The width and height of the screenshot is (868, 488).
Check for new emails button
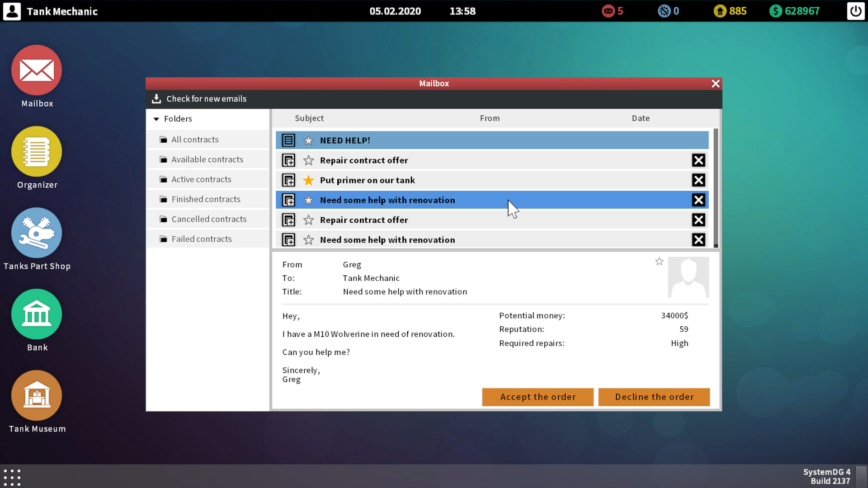click(200, 99)
